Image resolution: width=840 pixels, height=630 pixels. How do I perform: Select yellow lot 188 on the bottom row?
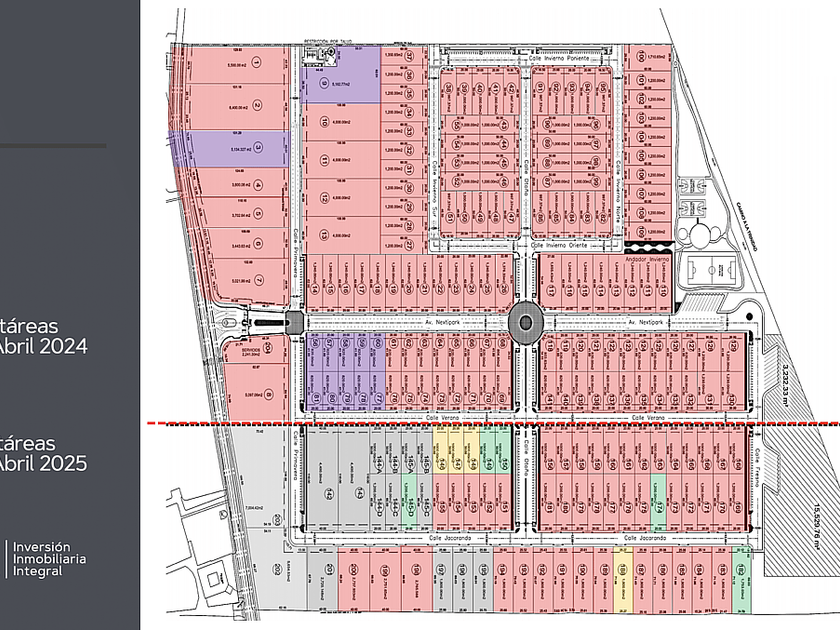pyautogui.click(x=623, y=581)
